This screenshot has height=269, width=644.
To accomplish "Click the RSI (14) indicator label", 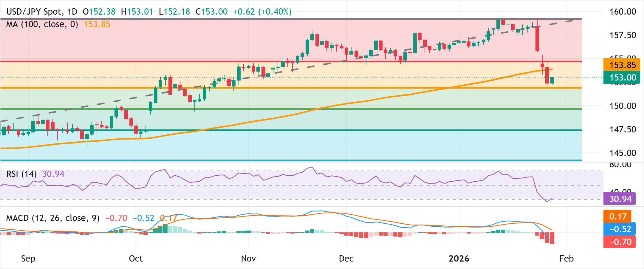I will pyautogui.click(x=21, y=174).
